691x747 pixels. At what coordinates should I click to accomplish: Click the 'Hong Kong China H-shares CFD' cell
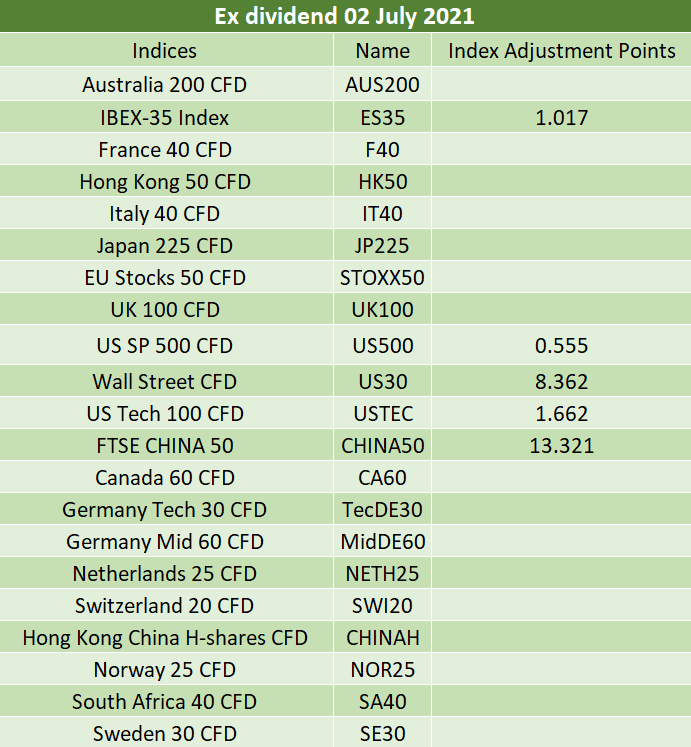[165, 637]
